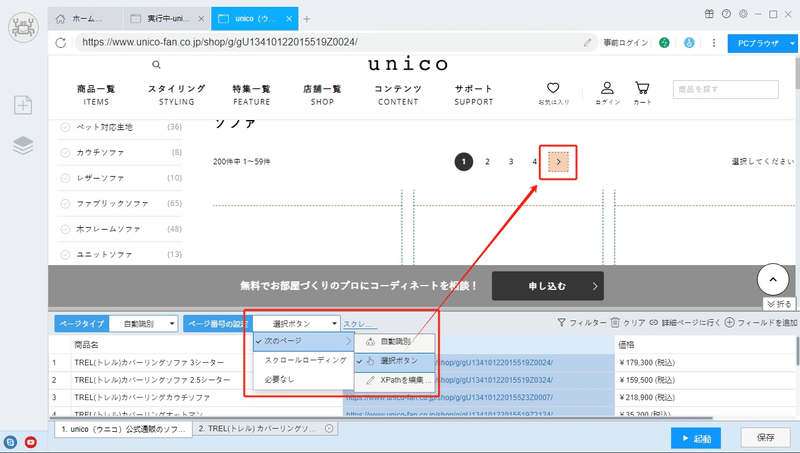This screenshot has height=453, width=800.
Task: Click the 保存 save button
Action: (765, 438)
